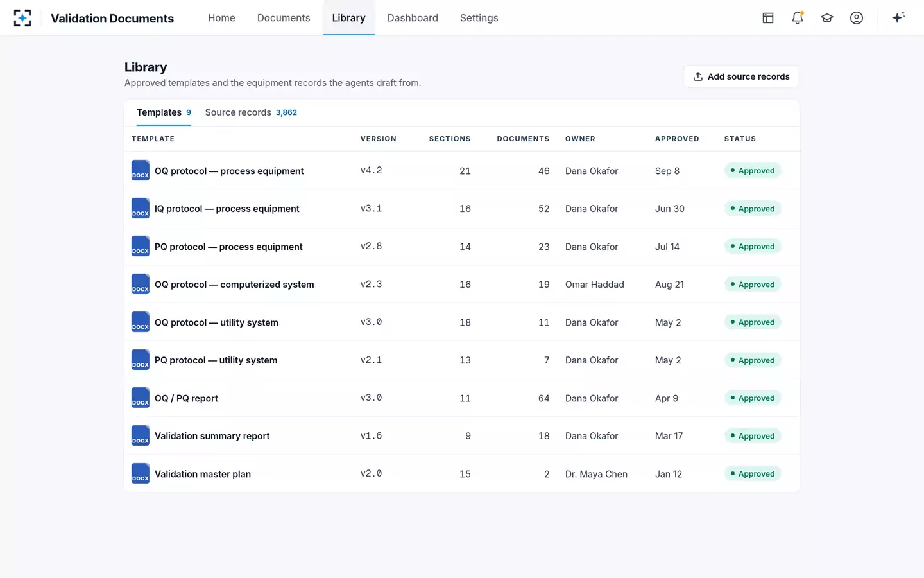The height and width of the screenshot is (578, 924).
Task: Switch to the Documents tab
Action: coord(284,18)
